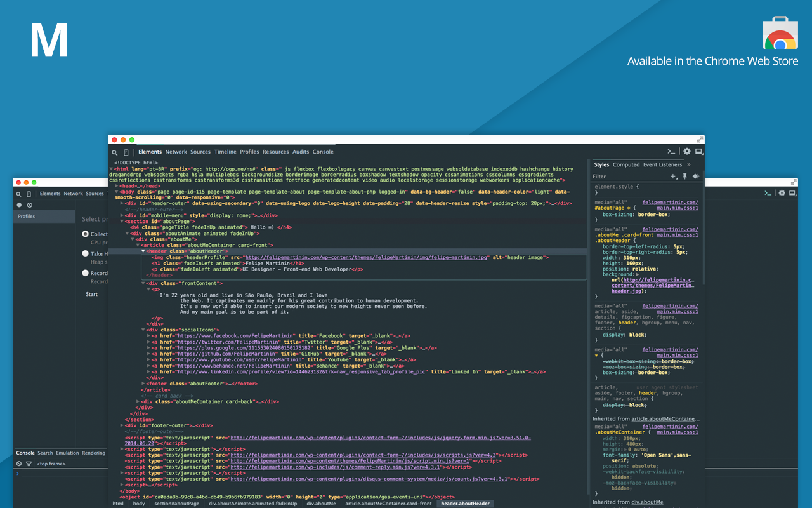Click Start button in Profiles window
Image resolution: width=812 pixels, height=508 pixels.
tap(92, 294)
